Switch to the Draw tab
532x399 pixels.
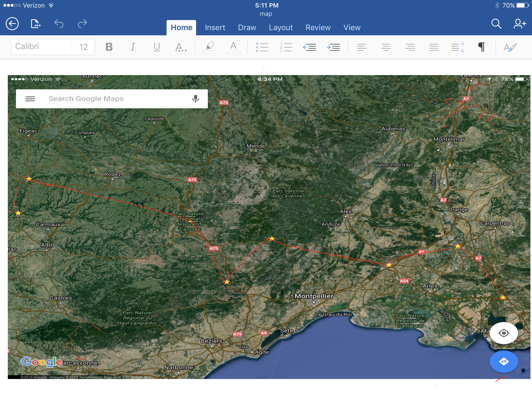coord(247,28)
